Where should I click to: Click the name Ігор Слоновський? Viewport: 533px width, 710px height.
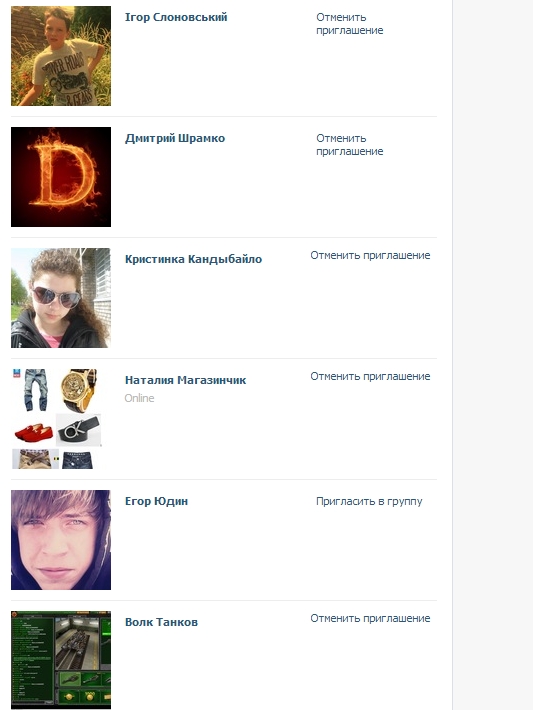point(176,17)
